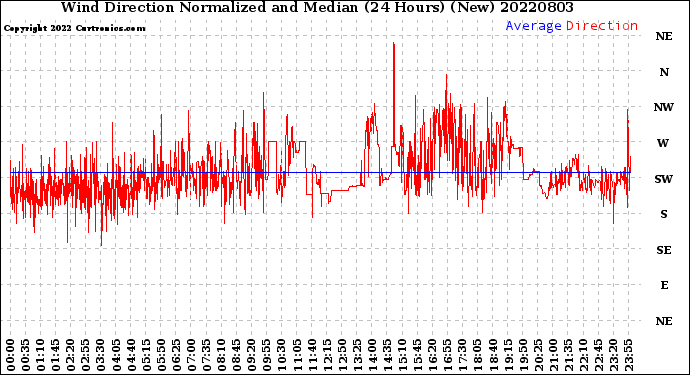Click the "SW" direction axis label
This screenshot has height=375, width=690.
pos(664,179)
